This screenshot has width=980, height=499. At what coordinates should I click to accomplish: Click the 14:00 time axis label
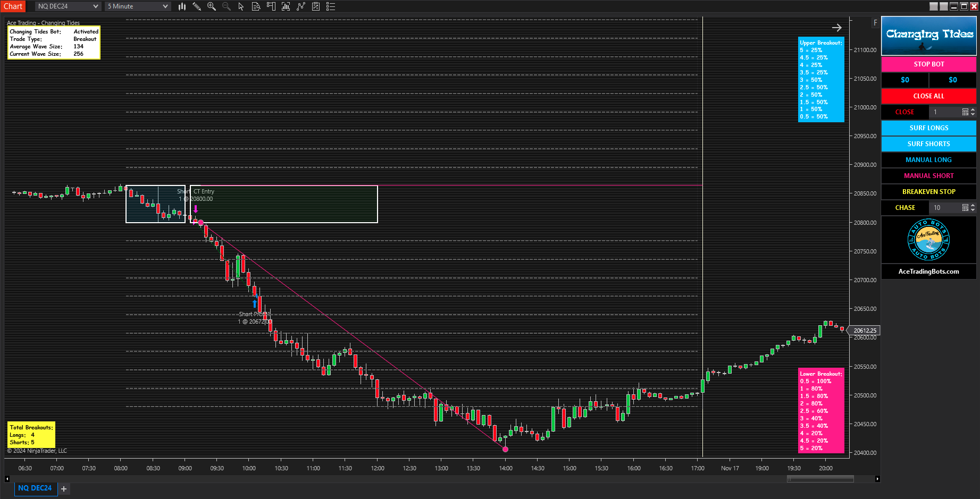(506, 468)
